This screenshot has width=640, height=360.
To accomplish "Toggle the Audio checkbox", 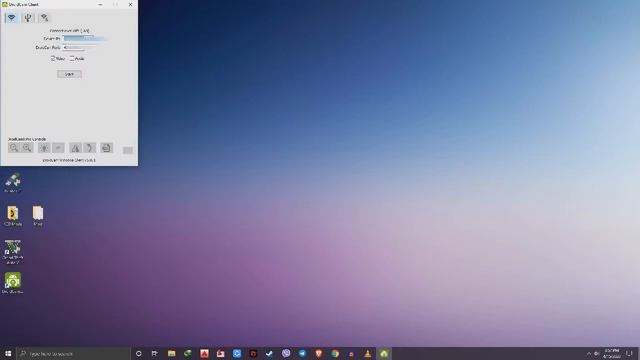I will (x=72, y=59).
